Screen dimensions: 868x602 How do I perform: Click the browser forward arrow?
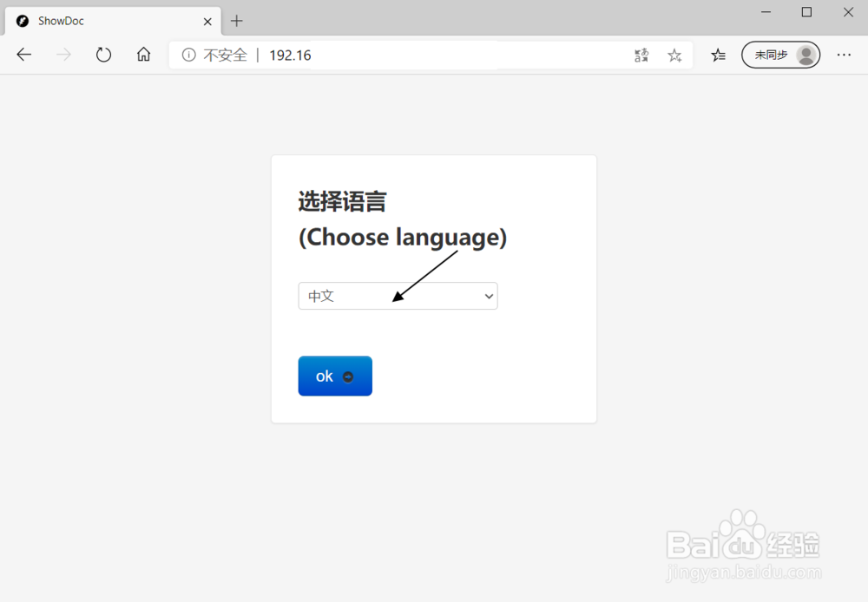pyautogui.click(x=63, y=55)
